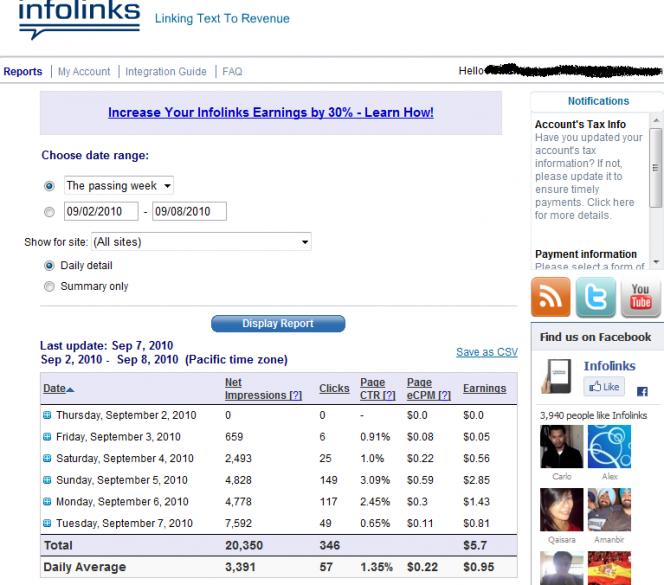Click the daily average CTR 1.35%

pyautogui.click(x=376, y=567)
